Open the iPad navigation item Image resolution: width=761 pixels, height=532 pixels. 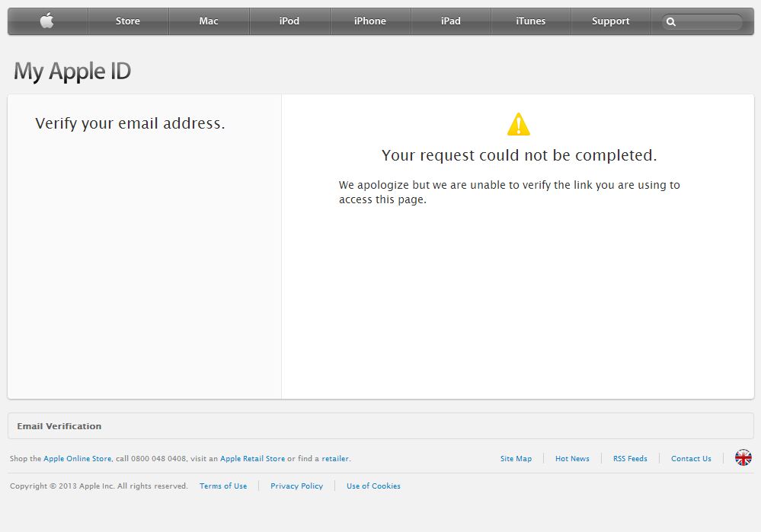451,21
